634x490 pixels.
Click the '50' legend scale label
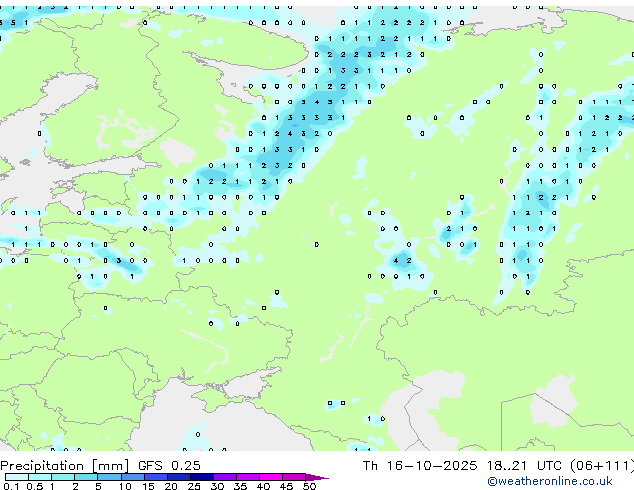pyautogui.click(x=309, y=486)
